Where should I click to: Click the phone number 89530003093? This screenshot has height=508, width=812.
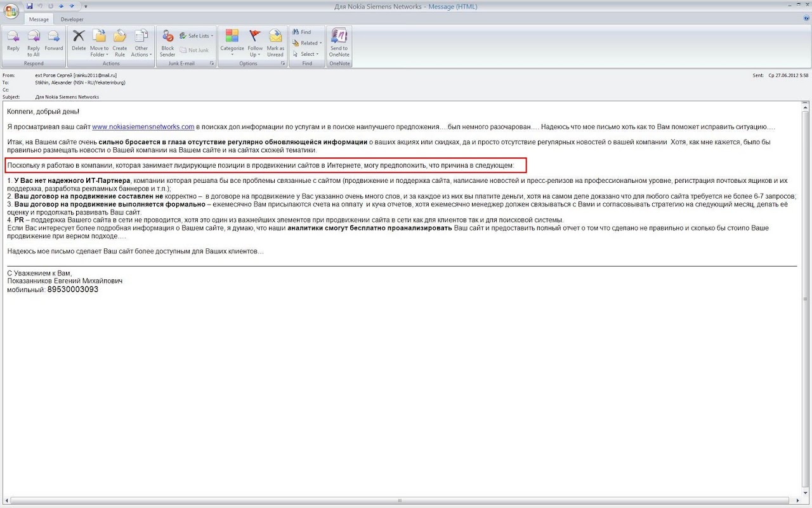tap(73, 290)
